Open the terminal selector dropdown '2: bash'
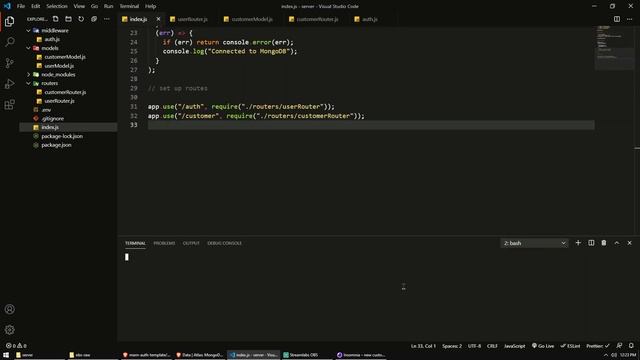Image resolution: width=640 pixels, height=360 pixels. click(534, 243)
